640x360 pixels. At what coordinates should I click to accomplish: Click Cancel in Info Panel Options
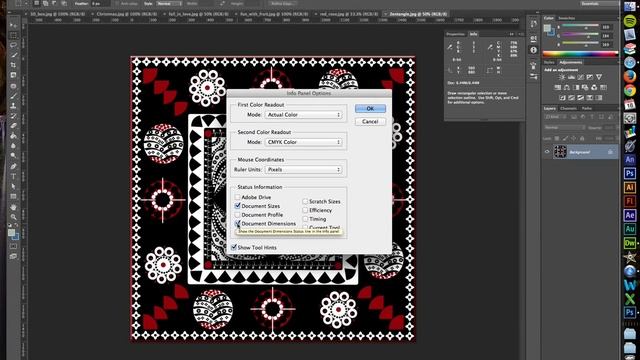pyautogui.click(x=370, y=122)
